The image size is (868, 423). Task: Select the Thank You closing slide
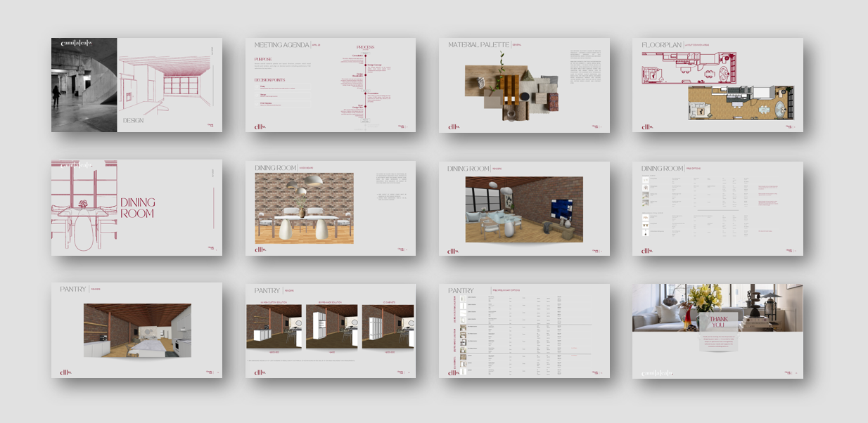point(717,330)
